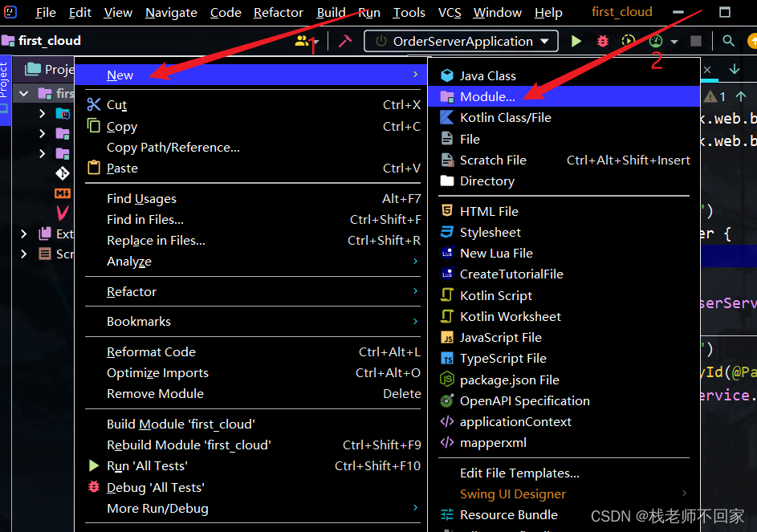Expand the Scratches and Consoles node
Image resolution: width=757 pixels, height=532 pixels.
(x=23, y=254)
